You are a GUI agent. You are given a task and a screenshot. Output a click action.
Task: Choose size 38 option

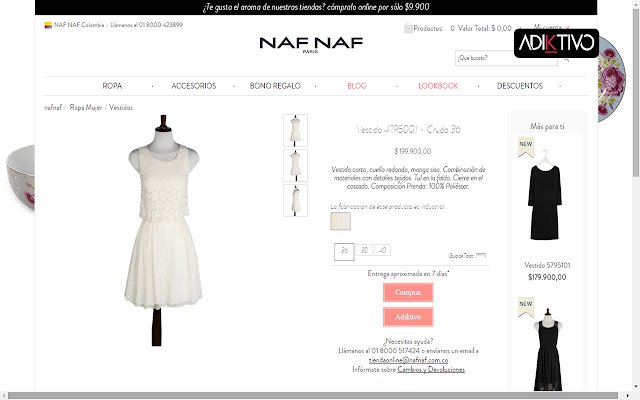click(364, 250)
